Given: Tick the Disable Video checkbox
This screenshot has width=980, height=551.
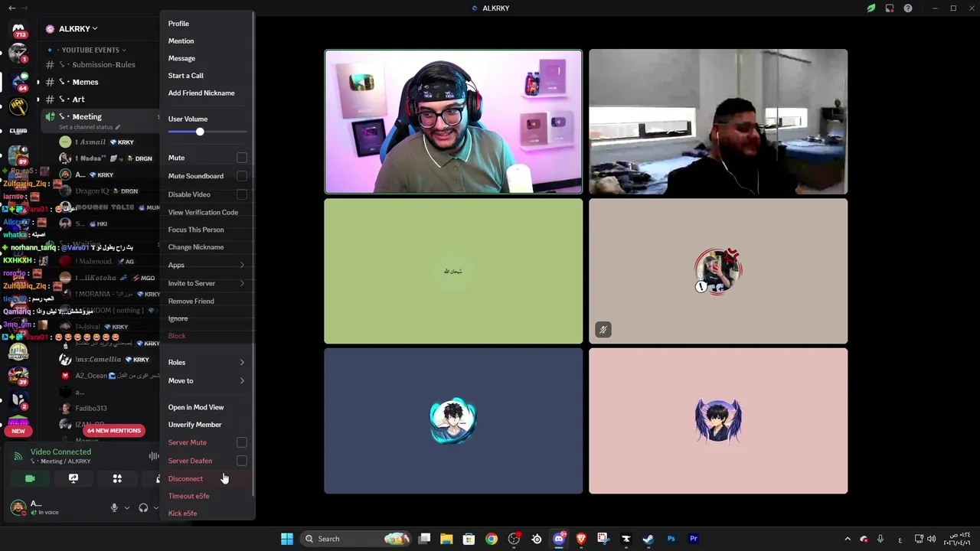Looking at the screenshot, I should click(242, 194).
